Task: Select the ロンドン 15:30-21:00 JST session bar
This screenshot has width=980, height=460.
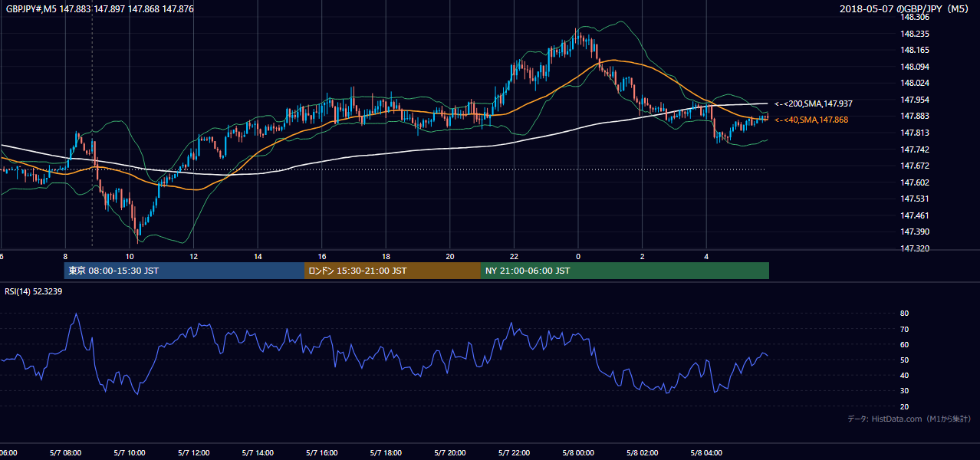Action: click(x=393, y=271)
